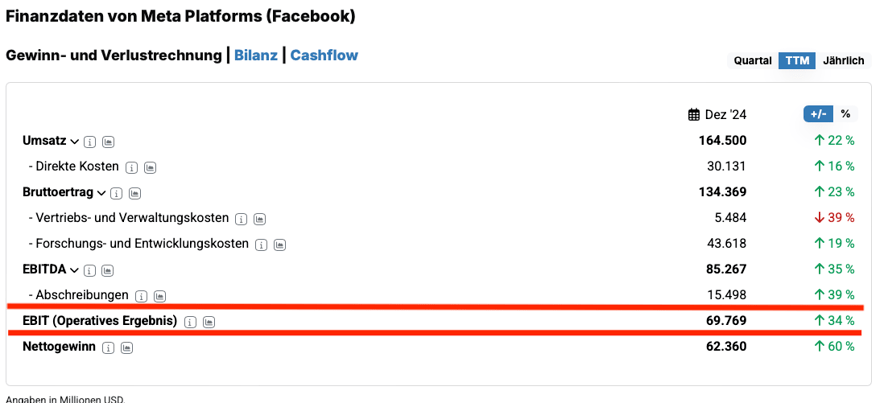This screenshot has height=403, width=884.
Task: Show chart icon for Nettogewinn row
Action: [x=127, y=348]
